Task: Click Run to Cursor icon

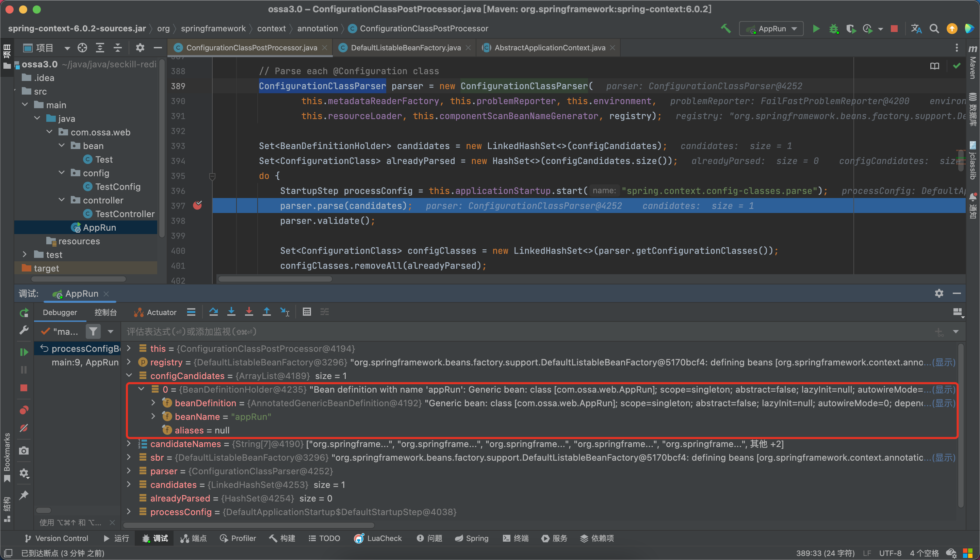Action: click(x=284, y=312)
